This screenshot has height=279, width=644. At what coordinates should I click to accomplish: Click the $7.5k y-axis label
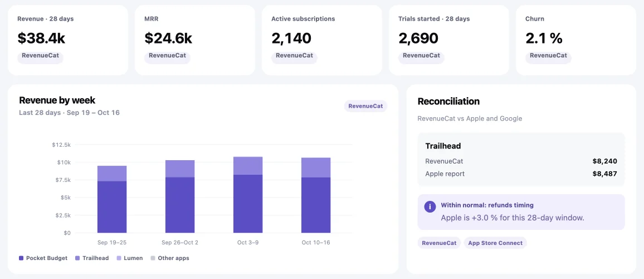(x=62, y=180)
